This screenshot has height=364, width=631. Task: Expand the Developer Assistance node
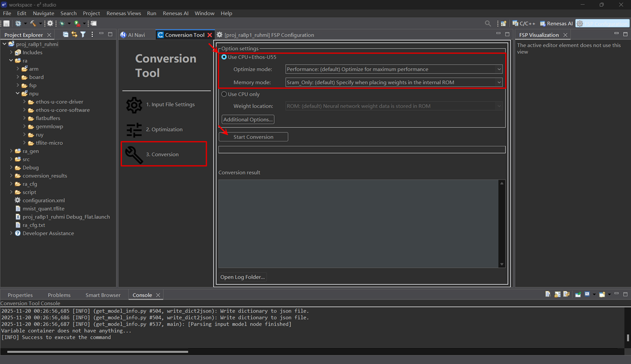[11, 233]
